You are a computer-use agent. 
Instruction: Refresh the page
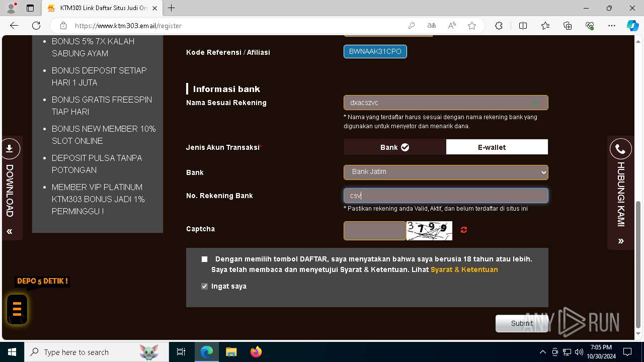[x=36, y=26]
